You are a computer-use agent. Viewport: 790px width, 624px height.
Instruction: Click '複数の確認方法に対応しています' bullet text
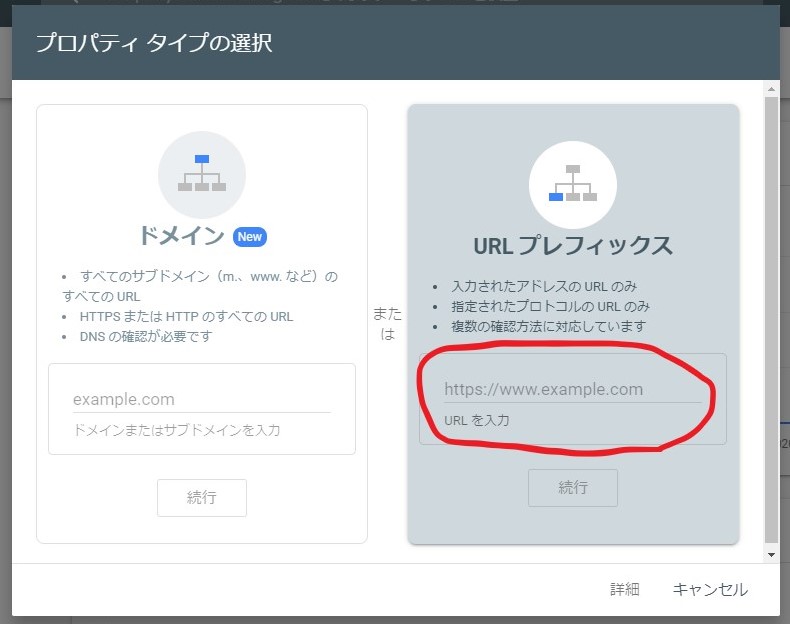[x=549, y=326]
